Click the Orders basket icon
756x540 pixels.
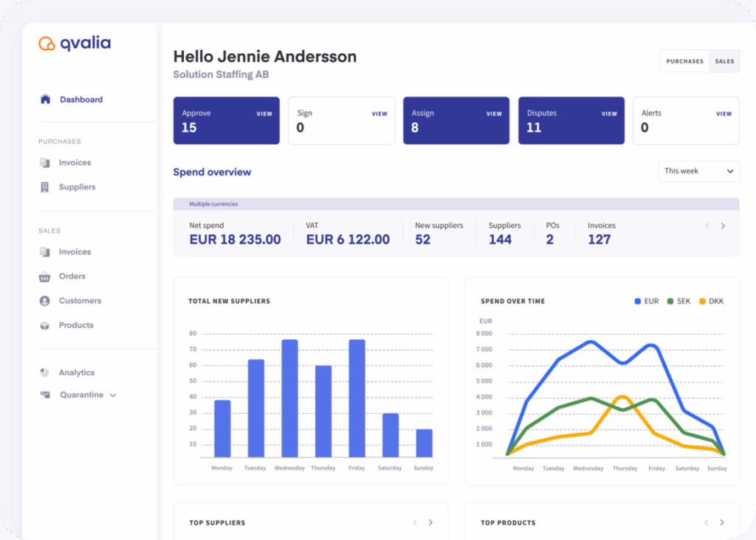pos(45,277)
